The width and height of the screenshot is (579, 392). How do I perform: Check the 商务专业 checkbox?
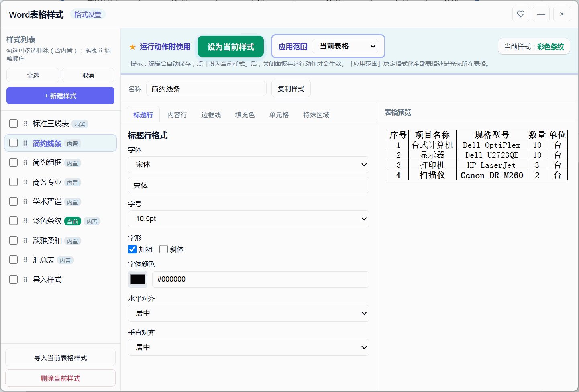tap(13, 182)
